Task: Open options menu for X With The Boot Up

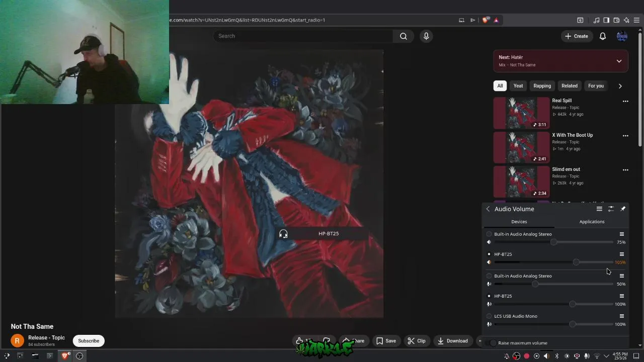Action: click(x=625, y=136)
